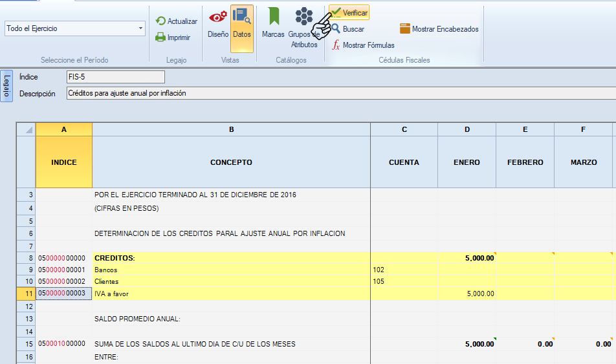Click the Actualizar refresh icon
The image size is (616, 364).
click(x=161, y=21)
